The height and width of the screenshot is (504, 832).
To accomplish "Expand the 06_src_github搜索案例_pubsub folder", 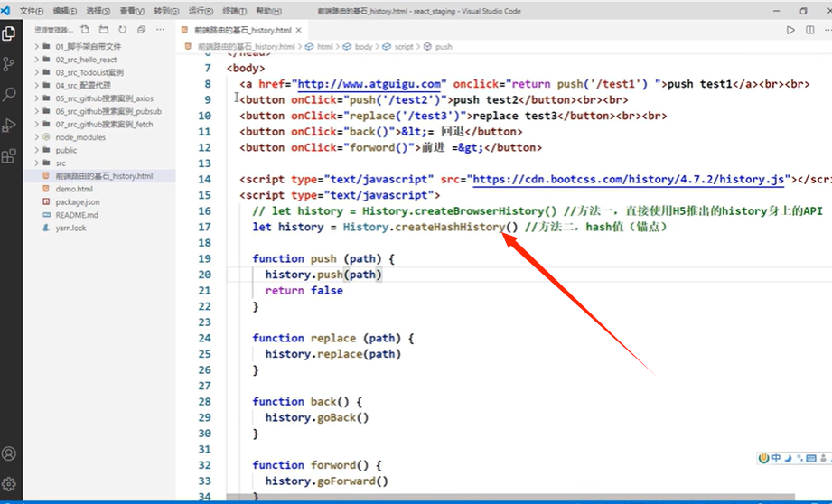I will [108, 111].
